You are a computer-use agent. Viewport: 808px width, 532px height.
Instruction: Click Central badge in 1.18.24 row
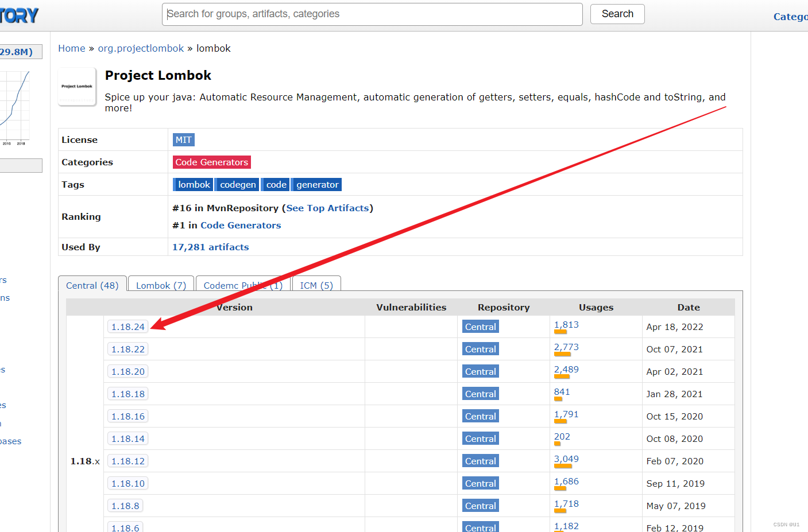click(481, 327)
